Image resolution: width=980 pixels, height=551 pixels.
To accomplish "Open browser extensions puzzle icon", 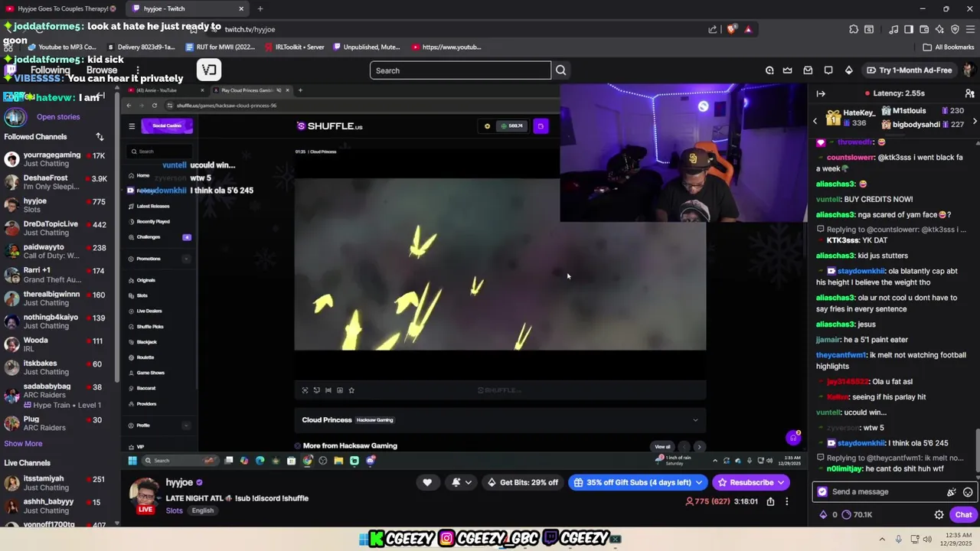I will (854, 29).
